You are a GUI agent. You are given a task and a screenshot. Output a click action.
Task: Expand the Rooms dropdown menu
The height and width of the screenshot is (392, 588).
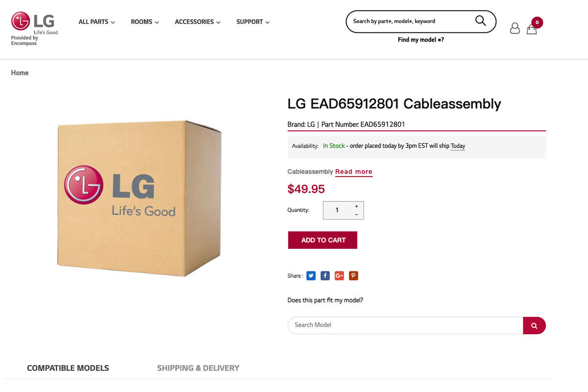(x=145, y=22)
